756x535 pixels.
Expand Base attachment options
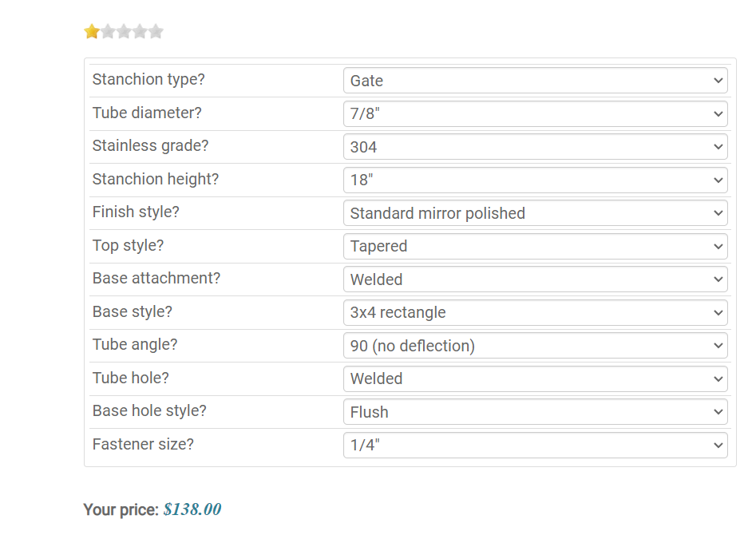coord(535,279)
